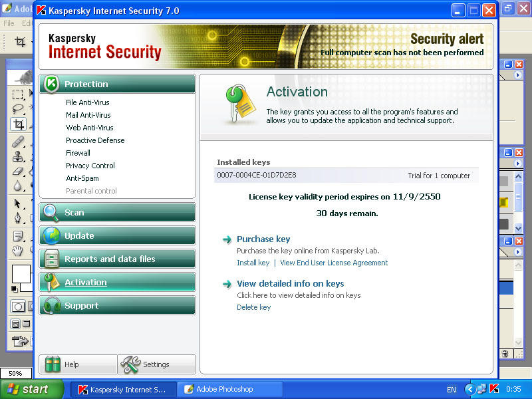Select Firewall component
The width and height of the screenshot is (532, 399).
pyautogui.click(x=78, y=153)
